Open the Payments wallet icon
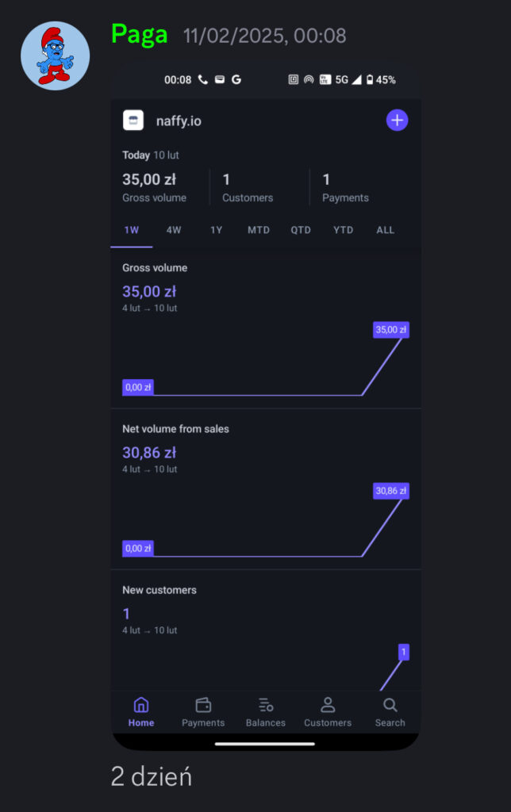 pyautogui.click(x=203, y=705)
